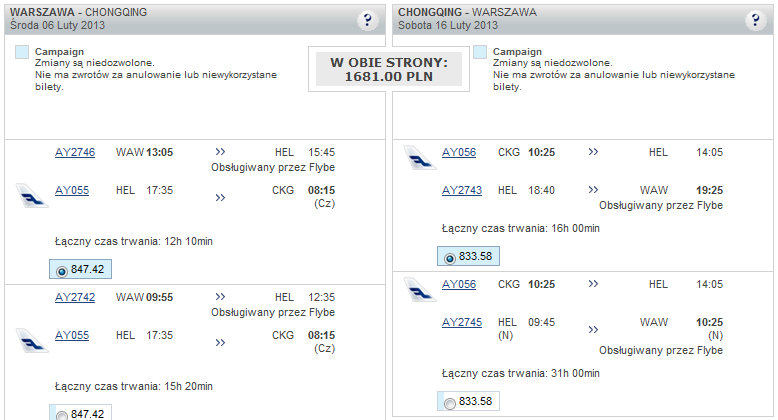Open the AY2743 flight link
Image resolution: width=778 pixels, height=420 pixels.
[x=462, y=190]
